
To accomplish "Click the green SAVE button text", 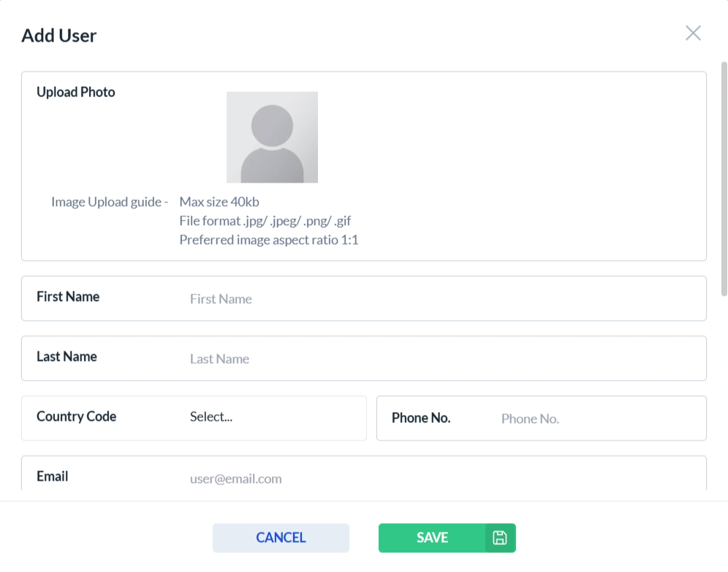I will click(432, 538).
